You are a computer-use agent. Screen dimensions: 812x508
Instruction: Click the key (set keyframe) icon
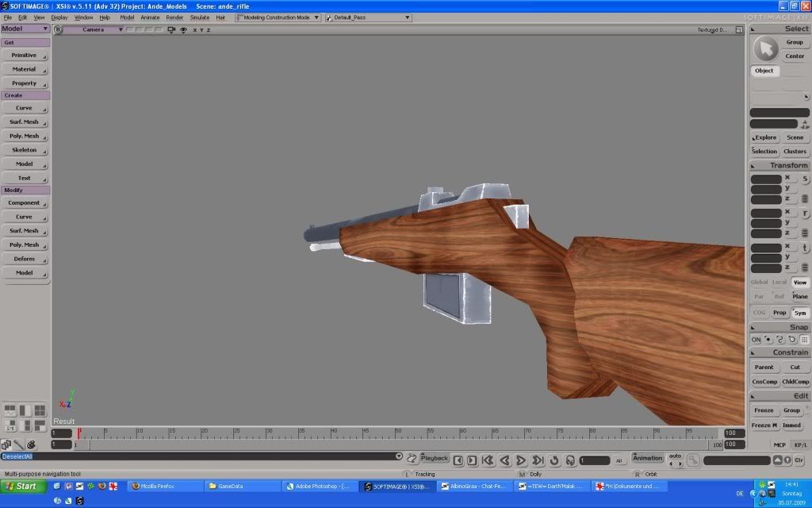click(x=693, y=460)
